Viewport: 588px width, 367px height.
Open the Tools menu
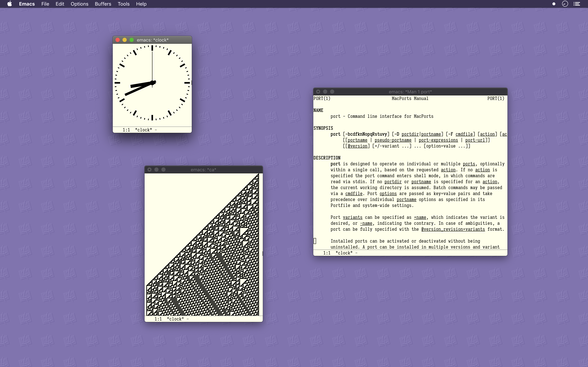click(x=123, y=4)
